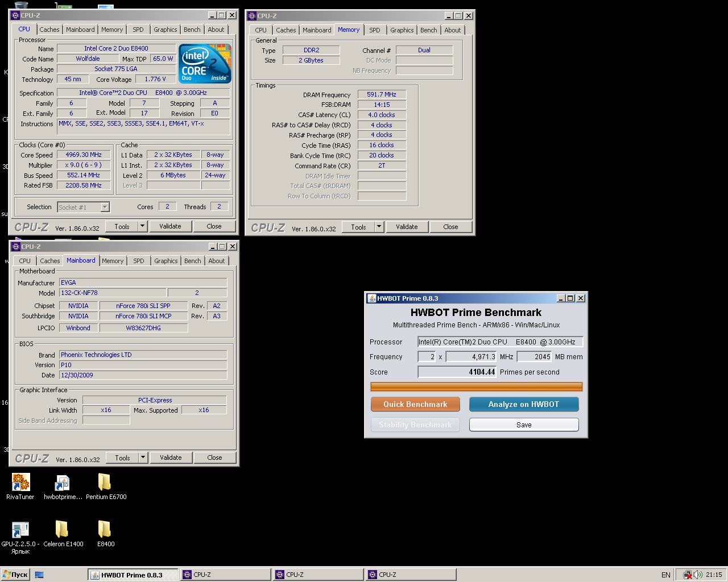The image size is (728, 582).
Task: Click Validate in Memory window
Action: pos(407,227)
